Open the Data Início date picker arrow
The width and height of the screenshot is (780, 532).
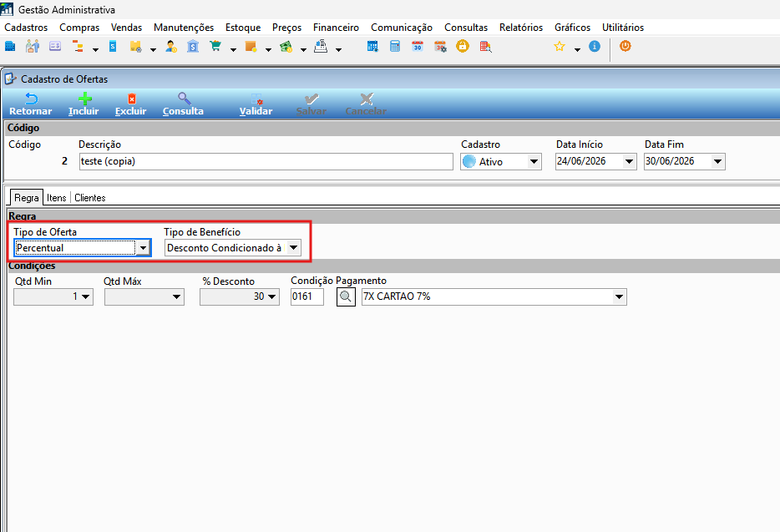(630, 162)
